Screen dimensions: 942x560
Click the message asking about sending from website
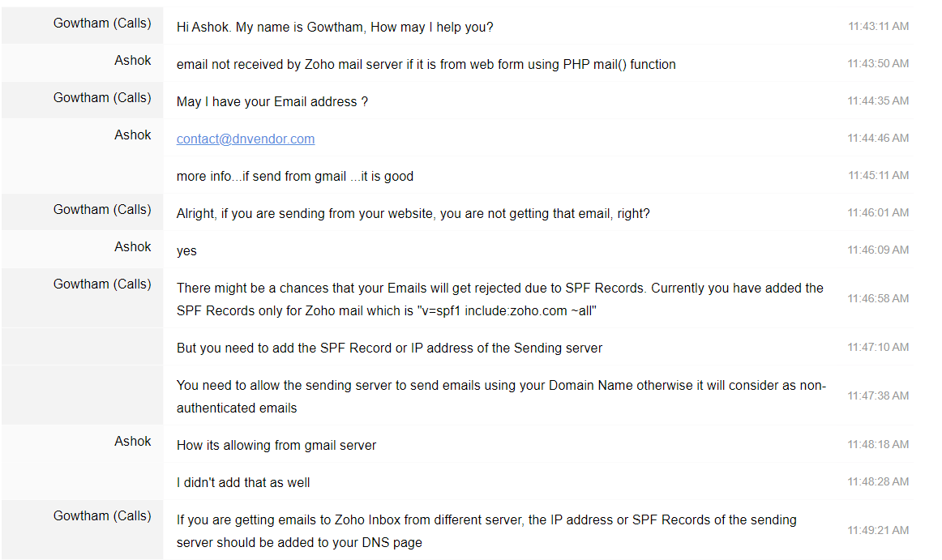[x=413, y=213]
